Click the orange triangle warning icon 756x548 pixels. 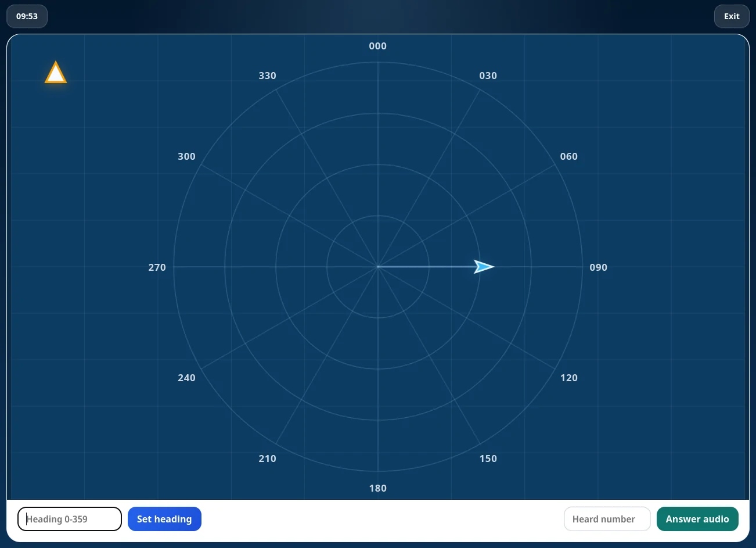[56, 73]
